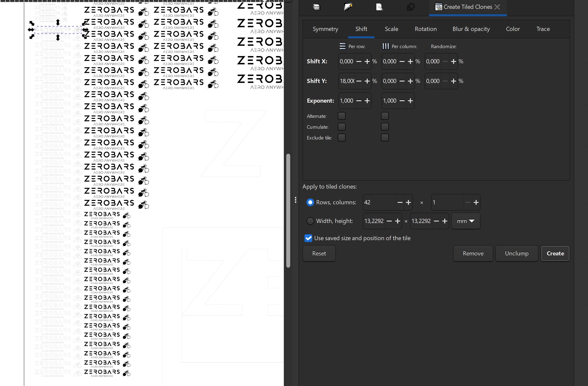Switch to the Scale tab
The height and width of the screenshot is (386, 588).
coord(391,29)
